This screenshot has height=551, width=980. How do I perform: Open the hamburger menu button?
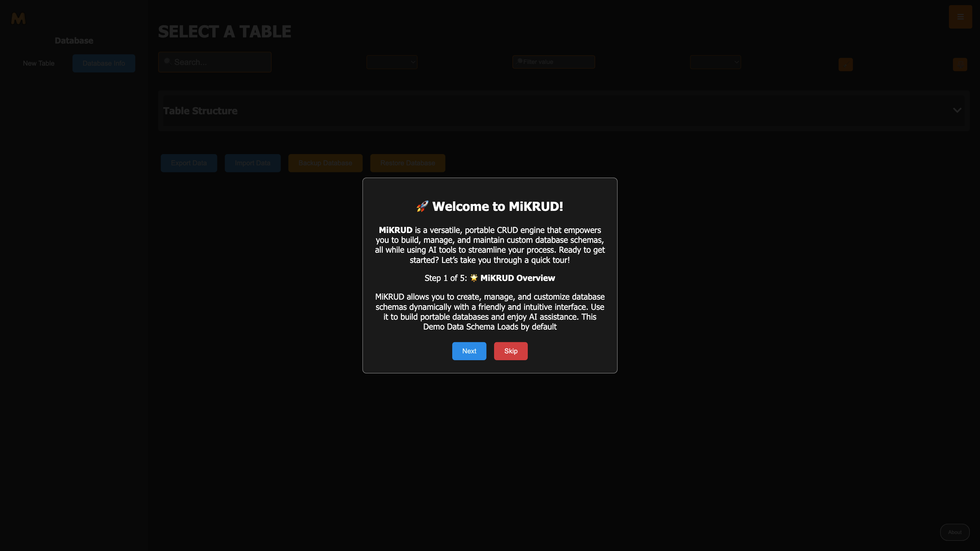point(960,17)
